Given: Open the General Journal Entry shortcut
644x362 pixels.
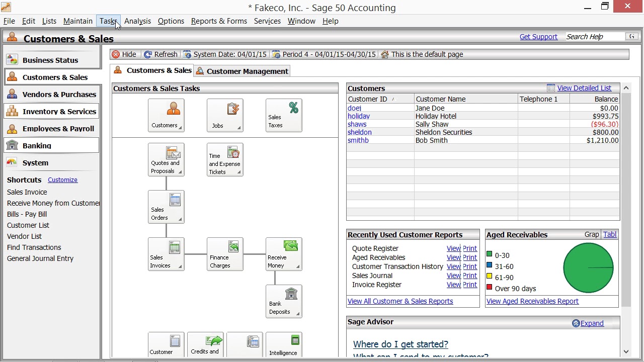Looking at the screenshot, I should pyautogui.click(x=40, y=258).
